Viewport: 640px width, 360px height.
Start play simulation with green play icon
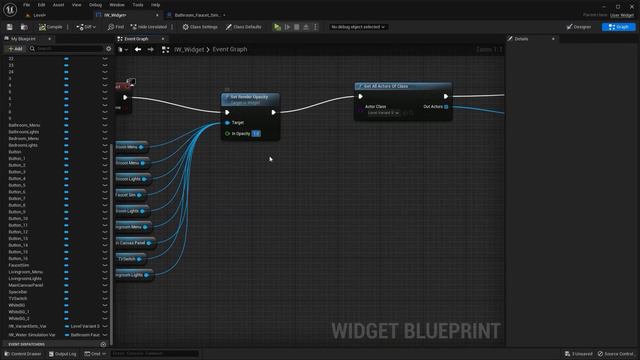(x=278, y=27)
